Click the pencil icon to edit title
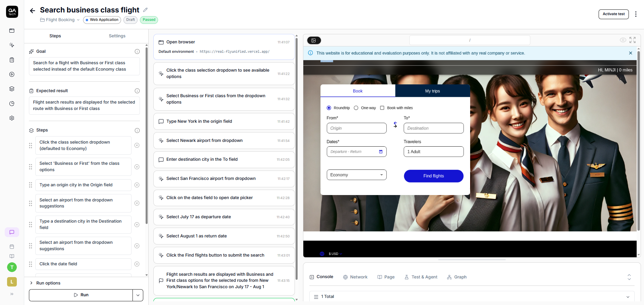The image size is (644, 305). point(145,10)
